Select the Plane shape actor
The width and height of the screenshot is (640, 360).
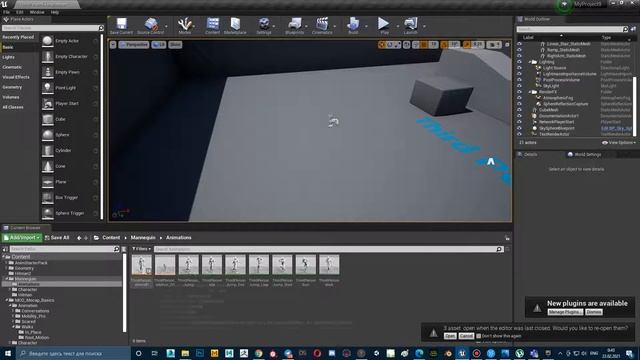70,182
